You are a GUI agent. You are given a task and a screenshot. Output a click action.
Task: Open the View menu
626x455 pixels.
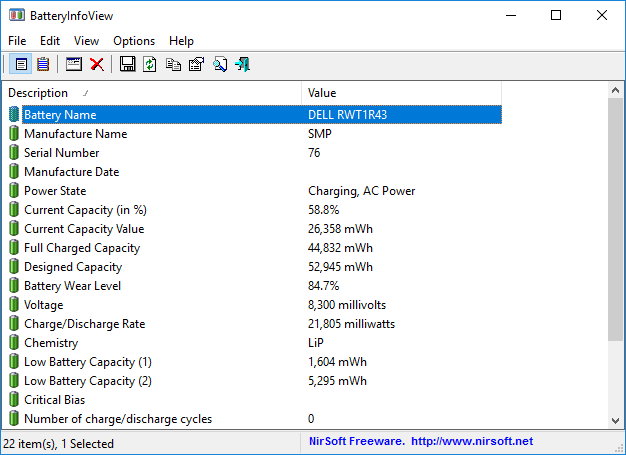pos(86,41)
